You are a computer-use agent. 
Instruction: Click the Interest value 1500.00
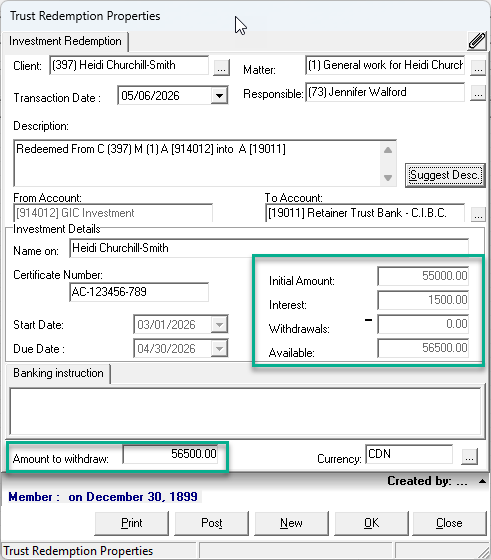pos(423,300)
